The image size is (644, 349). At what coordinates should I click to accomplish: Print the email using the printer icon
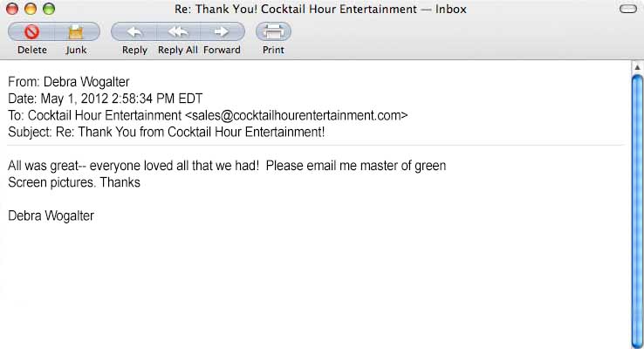[x=273, y=31]
